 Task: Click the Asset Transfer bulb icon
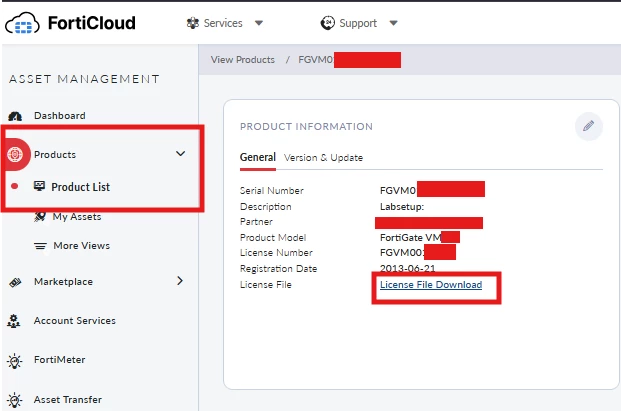point(15,400)
